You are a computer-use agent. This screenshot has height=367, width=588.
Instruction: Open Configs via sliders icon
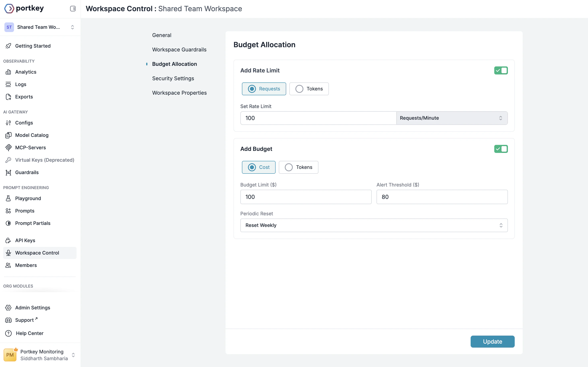coord(8,123)
